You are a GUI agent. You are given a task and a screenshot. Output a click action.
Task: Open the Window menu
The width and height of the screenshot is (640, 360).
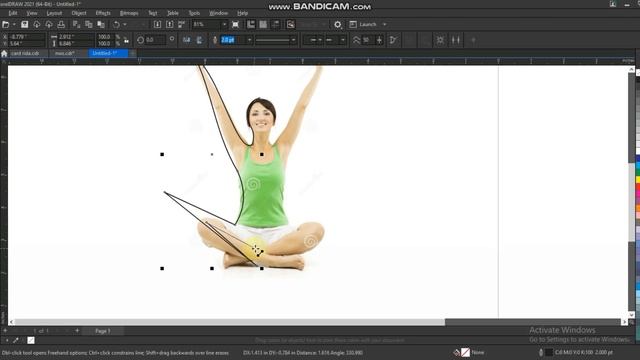click(x=218, y=13)
